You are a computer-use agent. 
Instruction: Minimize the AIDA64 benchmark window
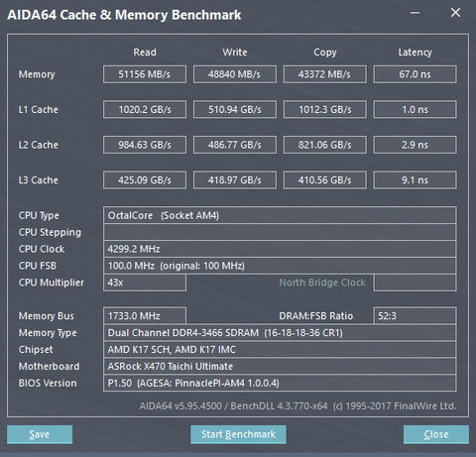point(416,13)
